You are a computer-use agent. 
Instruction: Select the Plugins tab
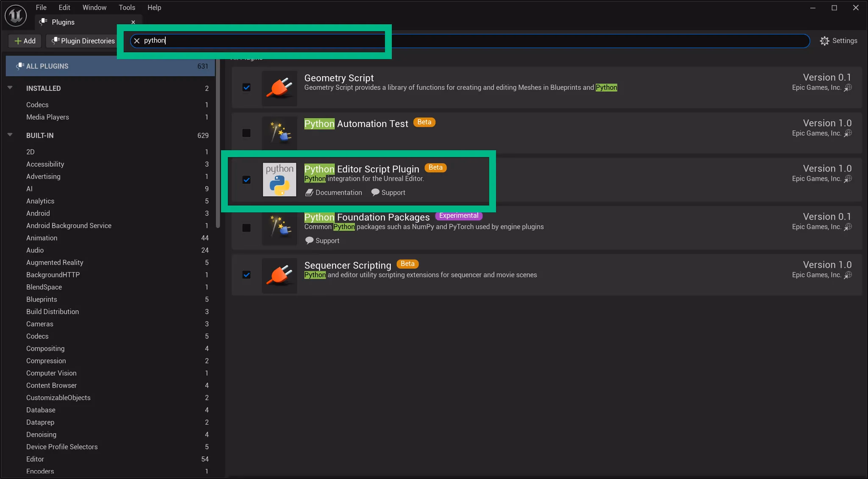63,22
